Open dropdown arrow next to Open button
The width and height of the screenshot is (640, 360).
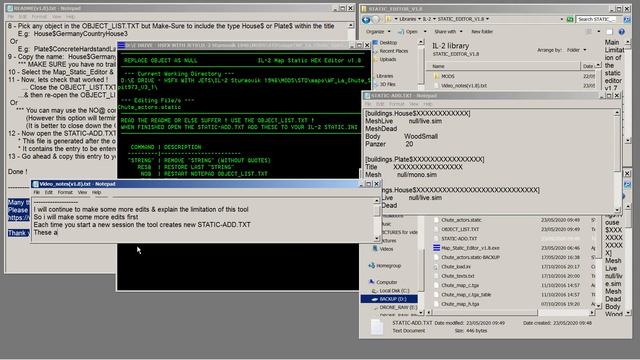point(425,31)
